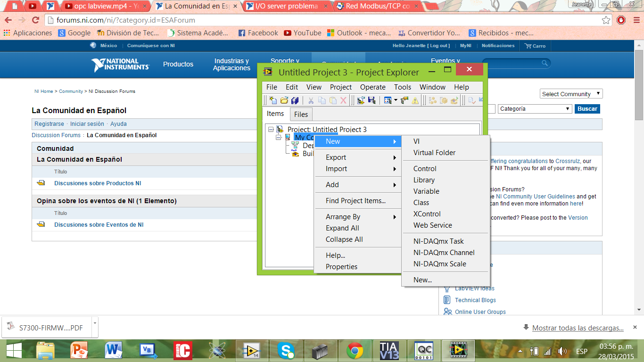Expand the Arrange By submenu

click(x=358, y=217)
